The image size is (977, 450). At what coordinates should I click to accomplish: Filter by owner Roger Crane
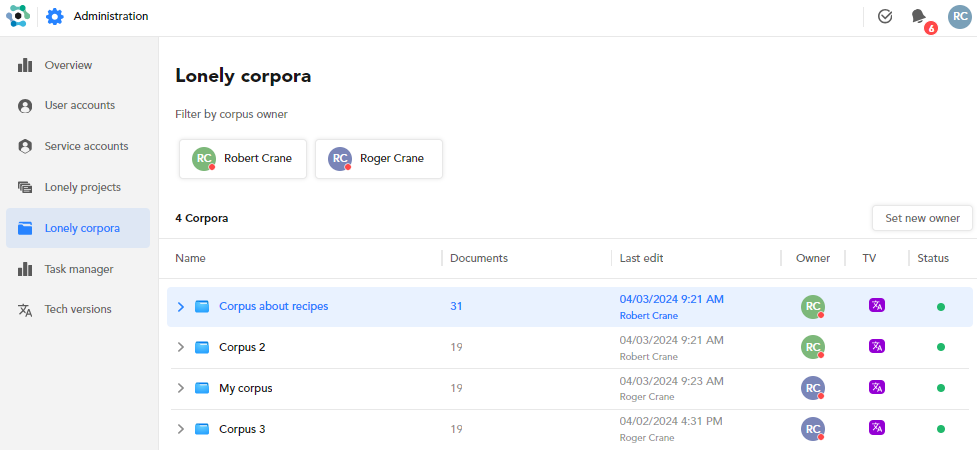pyautogui.click(x=379, y=159)
